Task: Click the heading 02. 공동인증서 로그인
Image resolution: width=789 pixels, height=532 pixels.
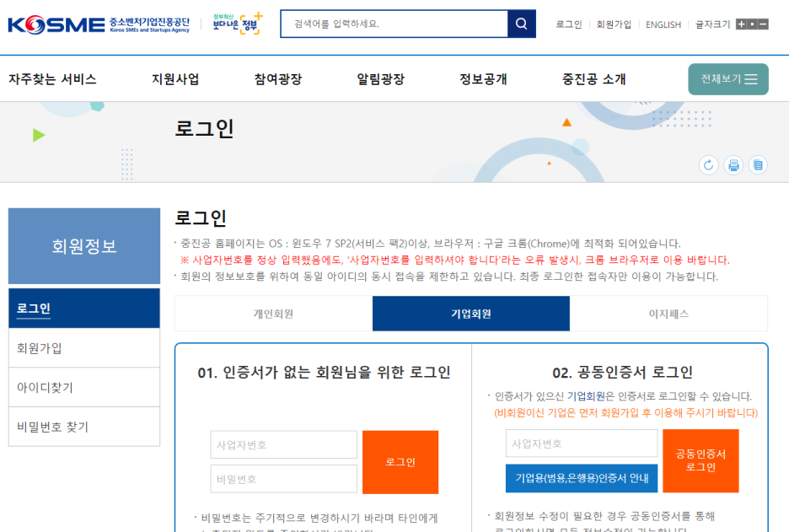Action: pyautogui.click(x=622, y=373)
